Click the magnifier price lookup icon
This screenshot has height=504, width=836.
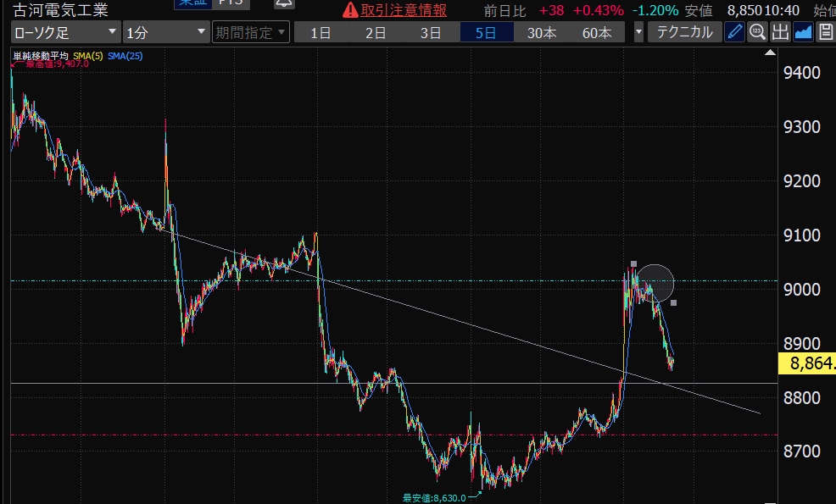coord(758,33)
